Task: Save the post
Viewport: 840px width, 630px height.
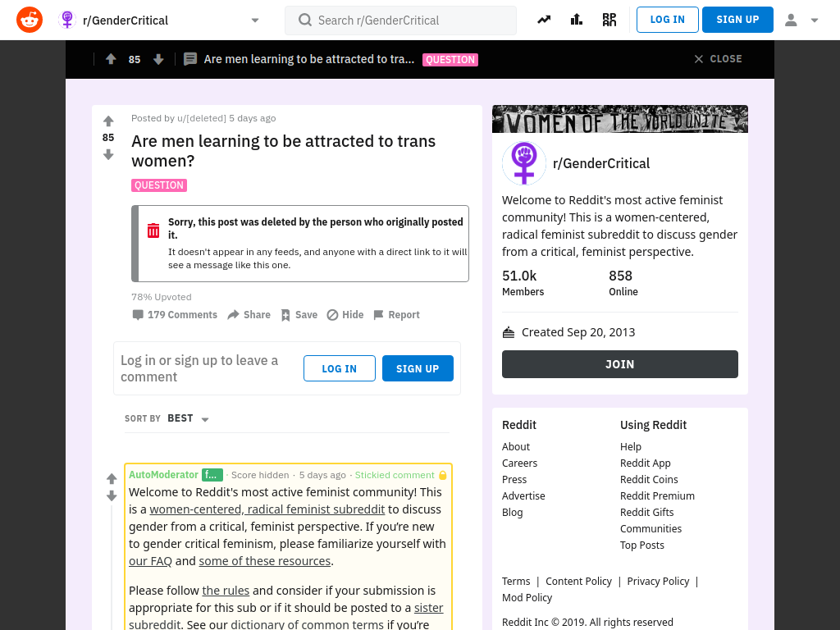Action: click(299, 315)
